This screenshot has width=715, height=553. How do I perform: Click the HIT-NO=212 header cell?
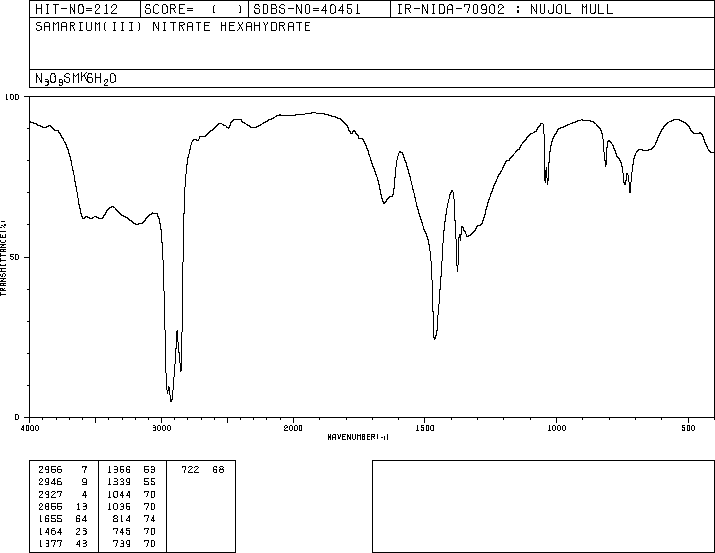coord(85,9)
